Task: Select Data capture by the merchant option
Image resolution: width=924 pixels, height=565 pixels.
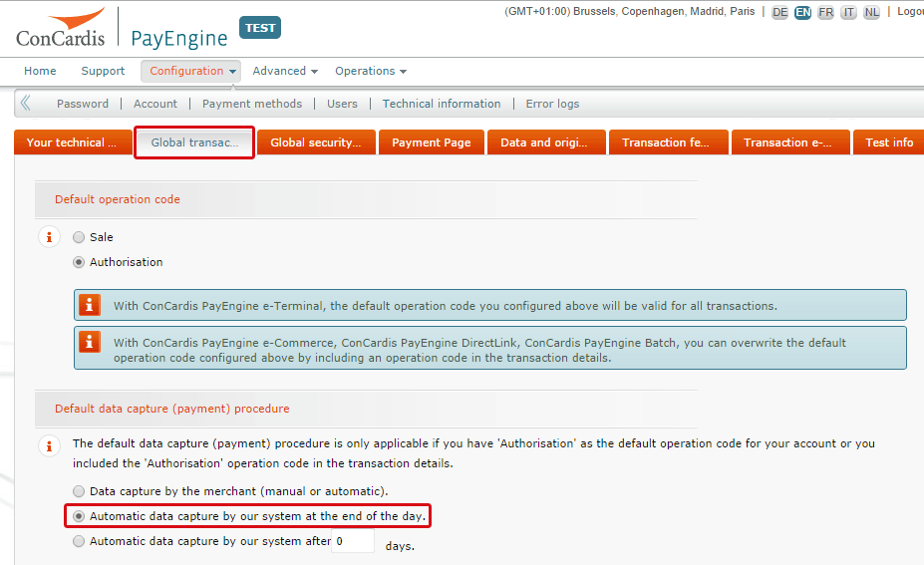Action: point(79,491)
